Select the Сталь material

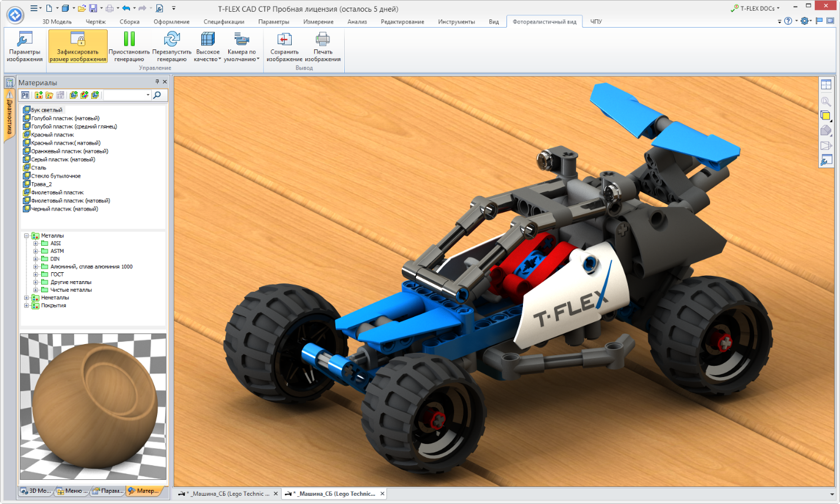click(35, 168)
